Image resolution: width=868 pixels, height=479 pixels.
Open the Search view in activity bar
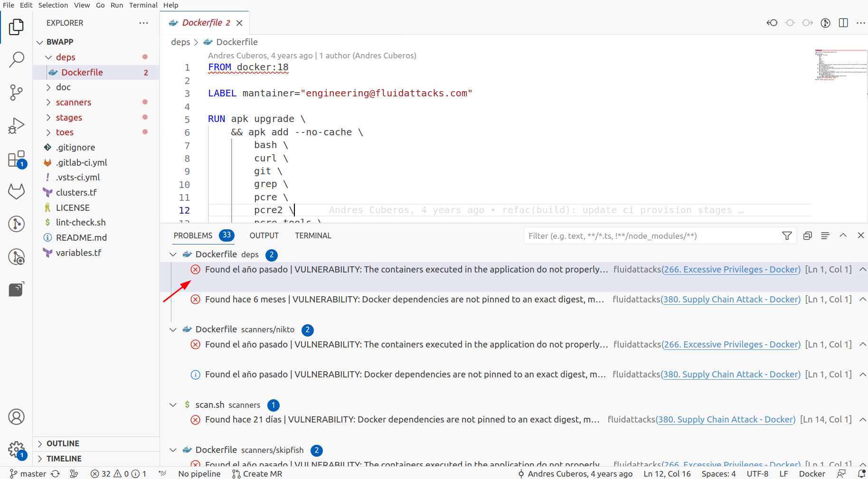(17, 60)
